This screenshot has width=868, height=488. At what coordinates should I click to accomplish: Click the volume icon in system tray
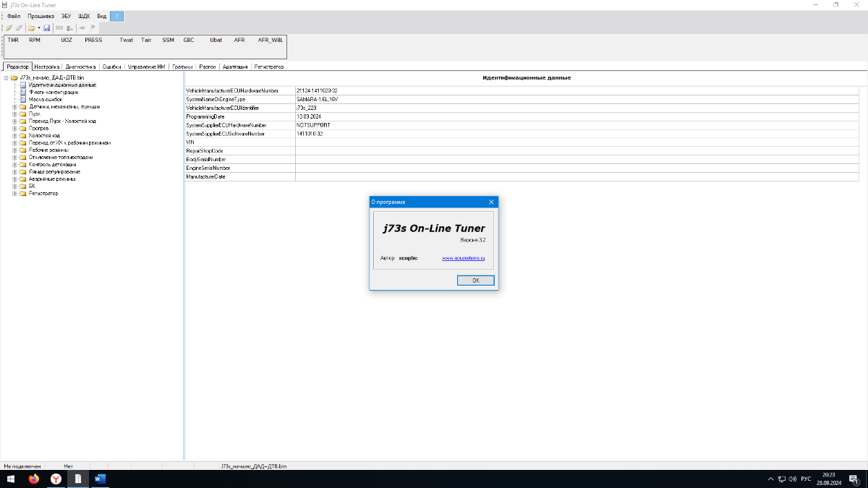tap(793, 479)
